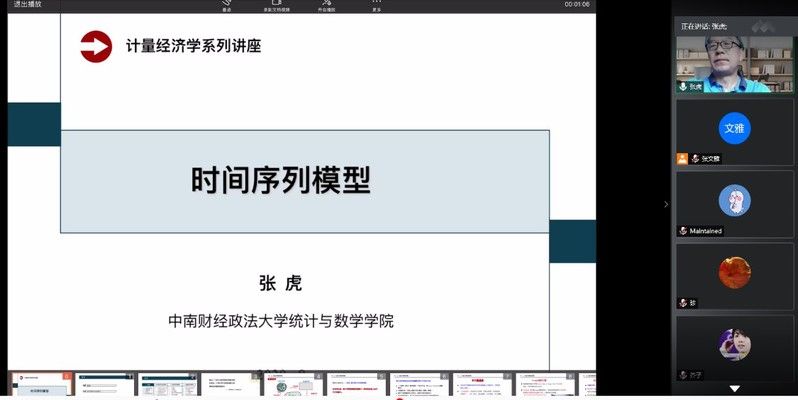Collapse the participant panel with the side chevron

tap(666, 204)
